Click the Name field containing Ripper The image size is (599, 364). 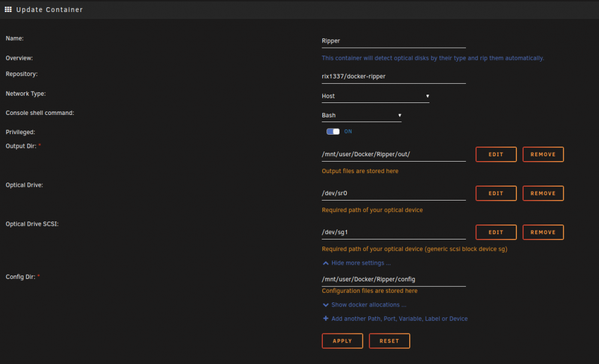(394, 41)
